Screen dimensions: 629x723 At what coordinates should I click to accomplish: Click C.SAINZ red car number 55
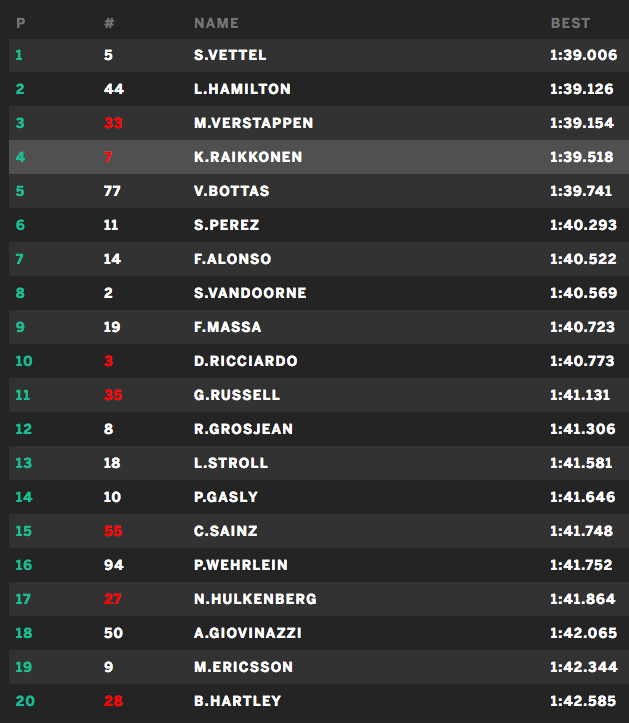click(113, 531)
